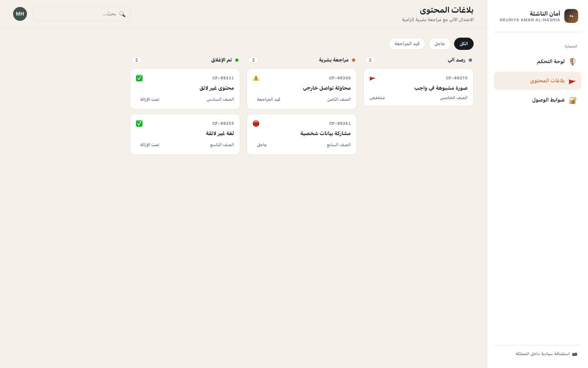
Task: Click the report ID CF-88240
Action: pos(340,78)
